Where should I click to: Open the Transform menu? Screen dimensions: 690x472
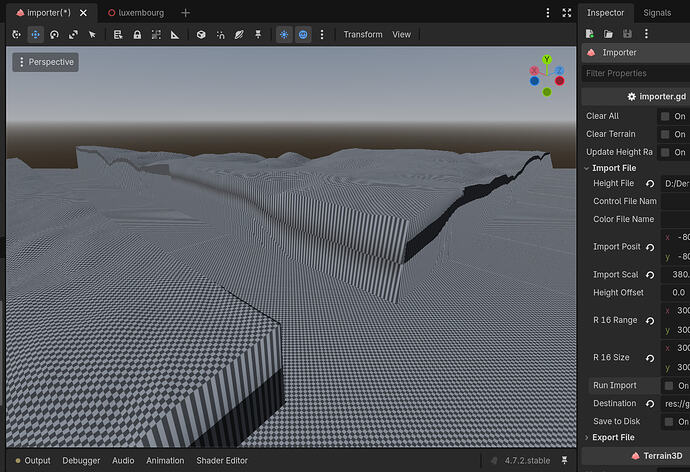point(363,34)
